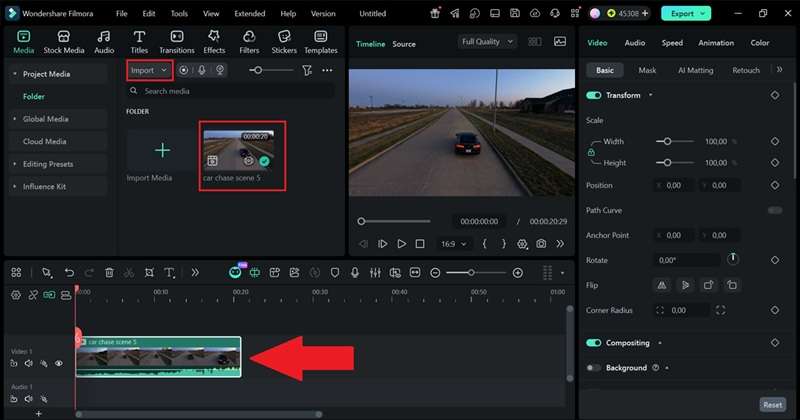This screenshot has height=420, width=800.
Task: Open the Effects panel
Action: point(214,42)
